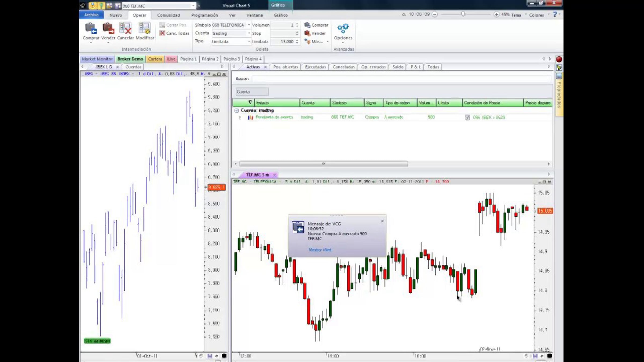Switch to the Programación ribbon tab
The height and width of the screenshot is (362, 644).
pos(204,15)
